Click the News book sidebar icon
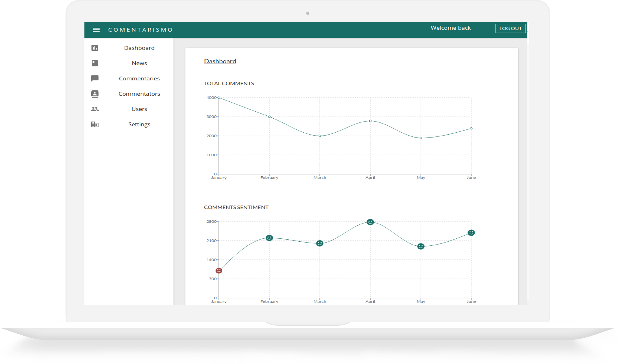The height and width of the screenshot is (364, 621). tap(95, 63)
